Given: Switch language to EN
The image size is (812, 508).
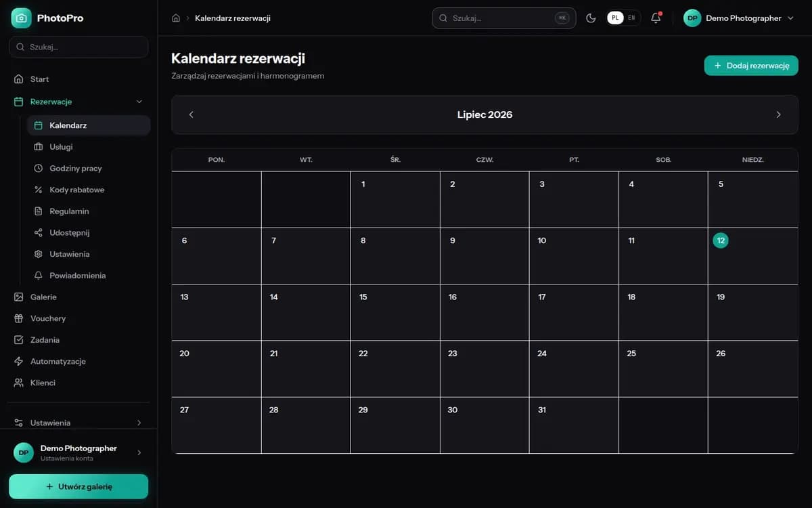Looking at the screenshot, I should pyautogui.click(x=631, y=18).
